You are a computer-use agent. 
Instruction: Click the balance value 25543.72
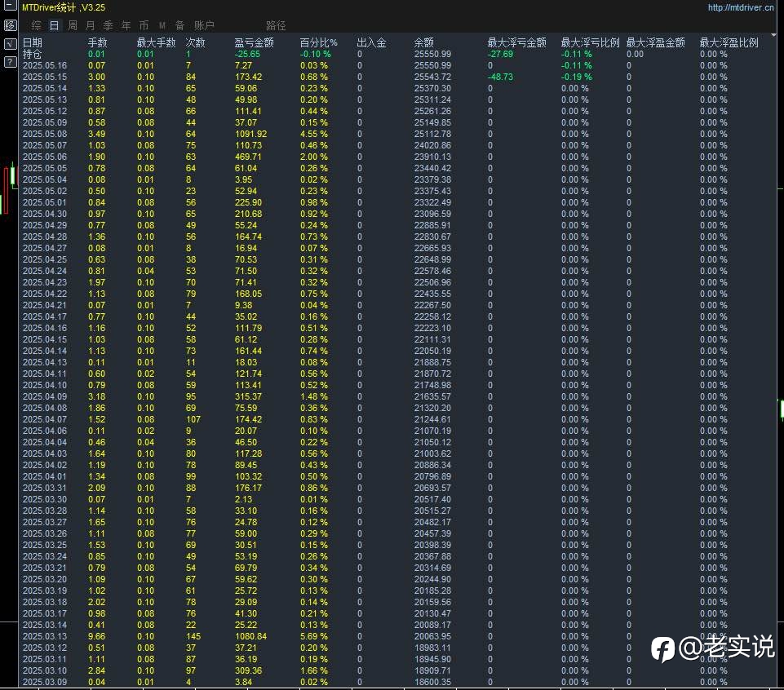(432, 77)
